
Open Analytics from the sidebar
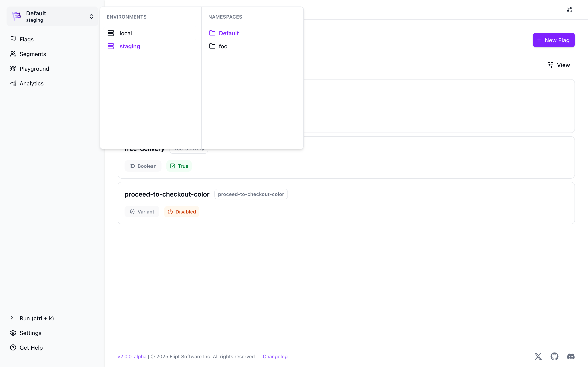[31, 83]
